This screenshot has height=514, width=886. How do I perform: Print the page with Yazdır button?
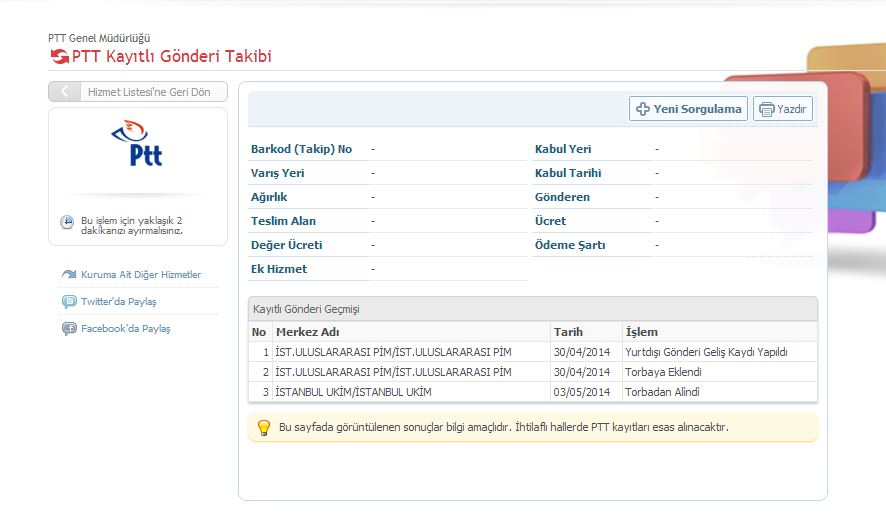(783, 108)
